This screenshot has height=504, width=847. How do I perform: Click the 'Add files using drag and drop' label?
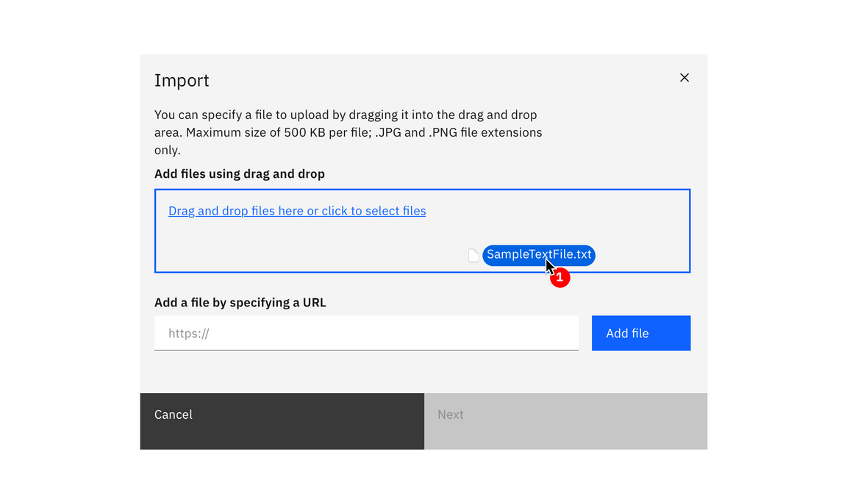[x=239, y=173]
